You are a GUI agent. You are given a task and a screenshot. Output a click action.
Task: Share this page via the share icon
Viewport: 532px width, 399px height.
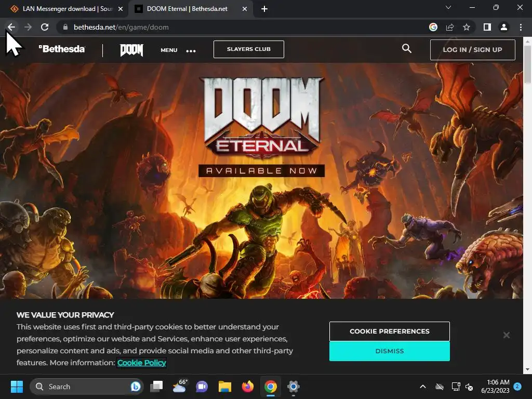(450, 27)
